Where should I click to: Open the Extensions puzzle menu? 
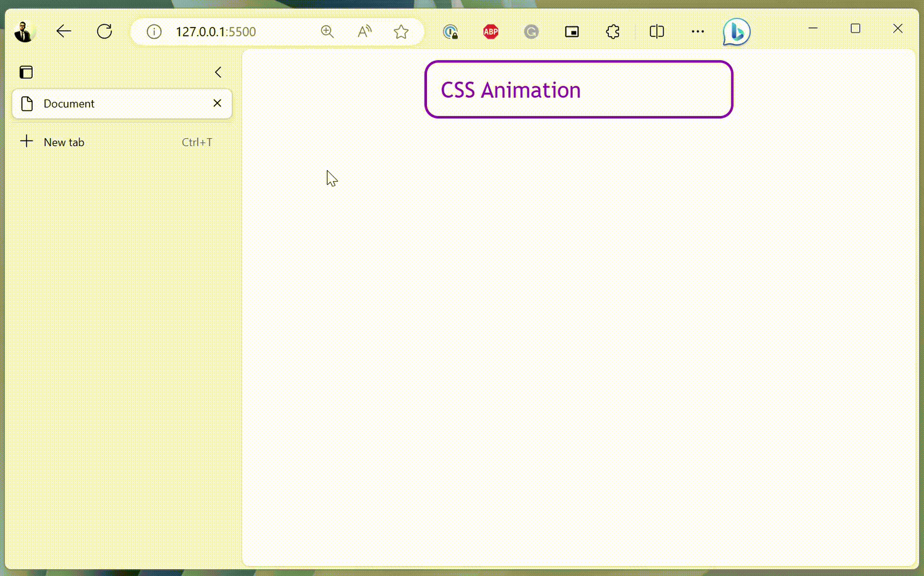point(613,32)
